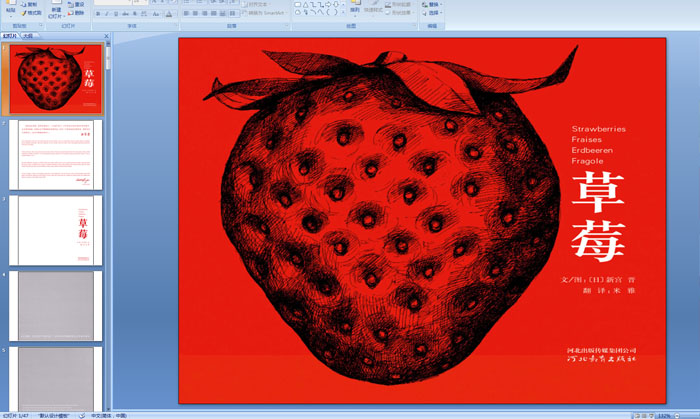Close the slide thumbnail pane
Image resolution: width=700 pixels, height=419 pixels.
tap(106, 36)
